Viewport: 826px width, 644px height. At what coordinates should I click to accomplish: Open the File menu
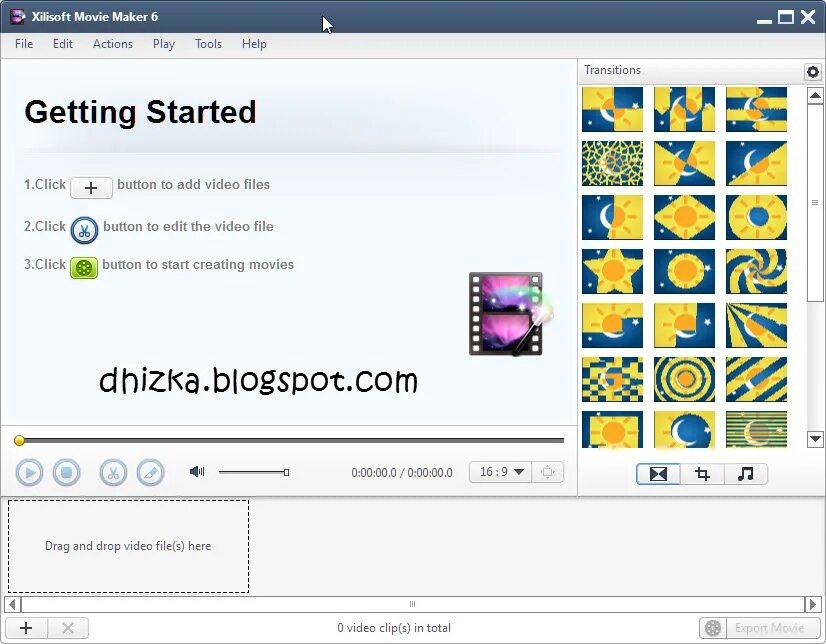coord(24,44)
